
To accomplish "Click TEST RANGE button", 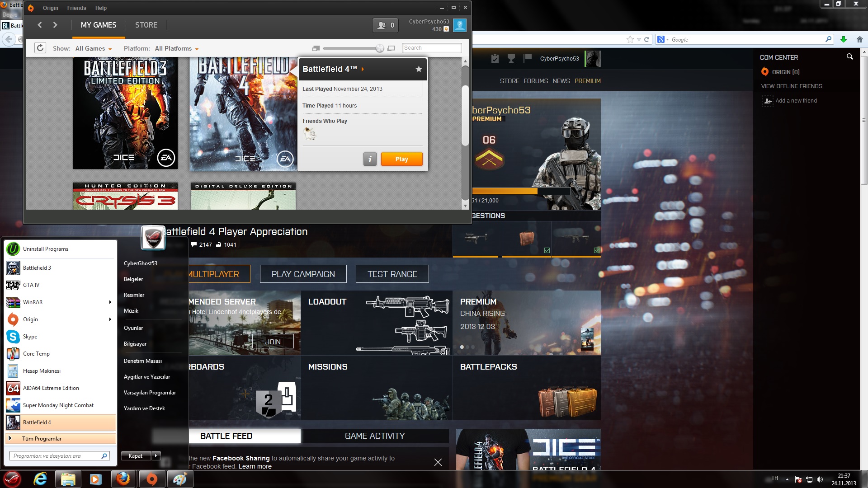I will pyautogui.click(x=392, y=274).
